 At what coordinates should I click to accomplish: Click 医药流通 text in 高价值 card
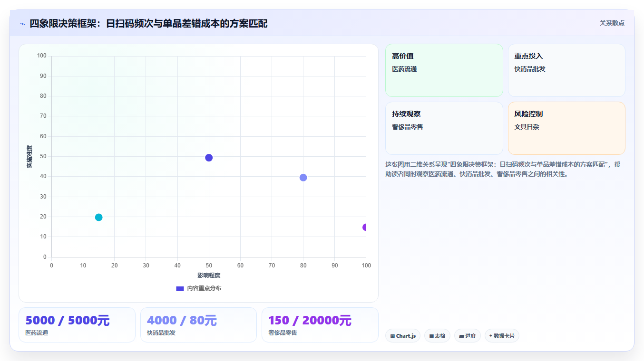404,69
